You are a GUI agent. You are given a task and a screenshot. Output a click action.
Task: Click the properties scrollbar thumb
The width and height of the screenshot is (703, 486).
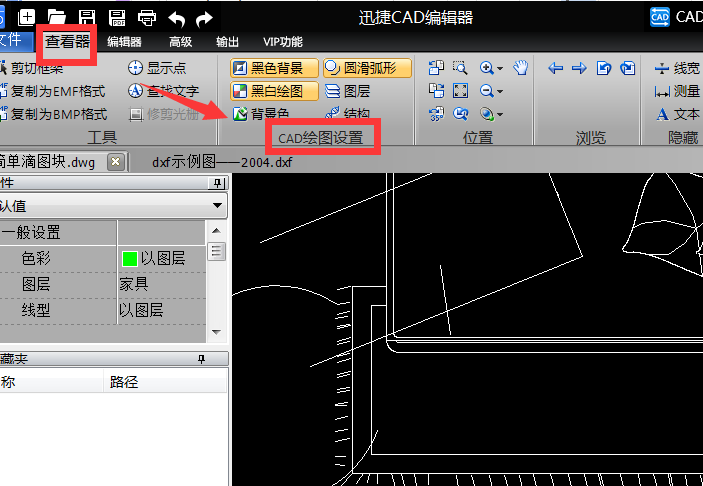click(217, 252)
